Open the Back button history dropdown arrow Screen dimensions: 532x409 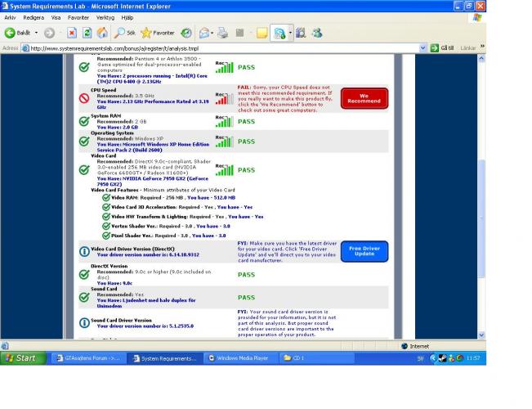(36, 33)
